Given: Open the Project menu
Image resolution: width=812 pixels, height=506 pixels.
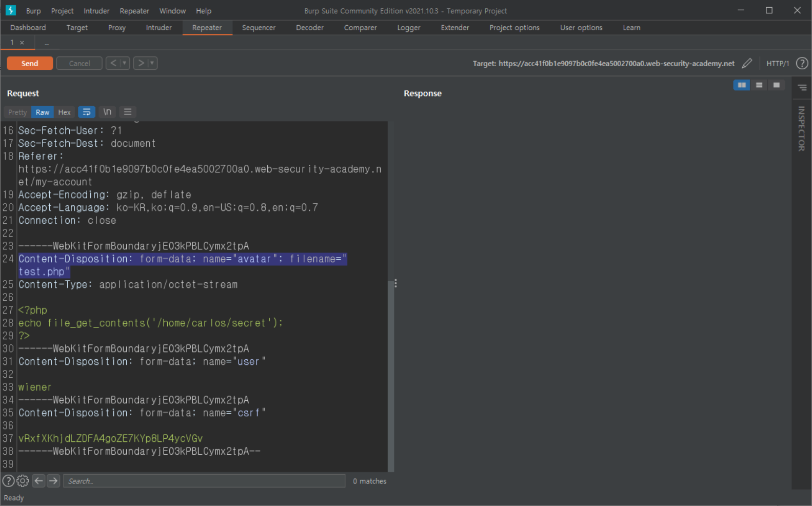Looking at the screenshot, I should point(62,11).
